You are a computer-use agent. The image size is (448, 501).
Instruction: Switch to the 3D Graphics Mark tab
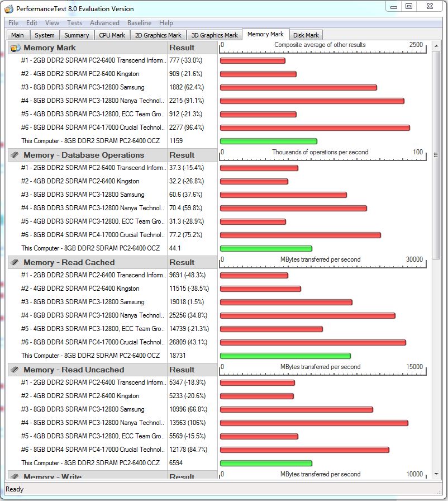click(215, 35)
